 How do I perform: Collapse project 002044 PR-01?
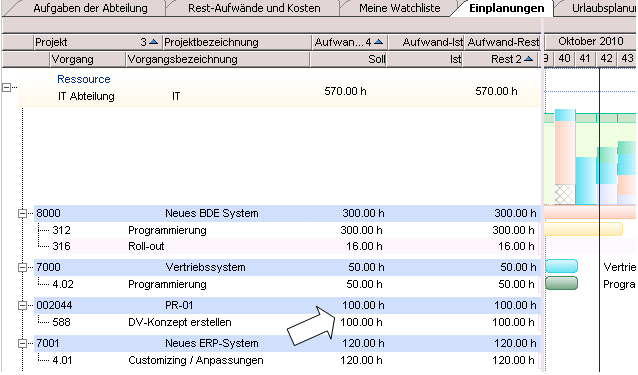point(22,305)
